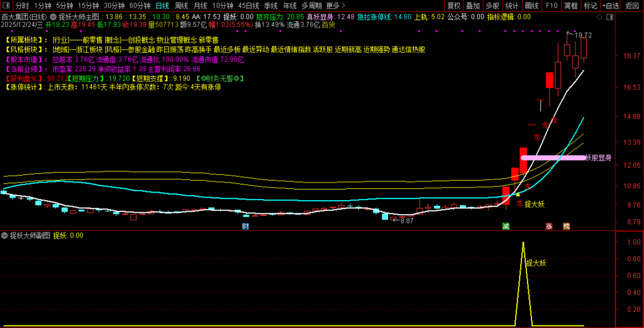Click the yellow triangle 捉大妖 signal on the chart
The width and height of the screenshot is (644, 328).
coord(518,195)
